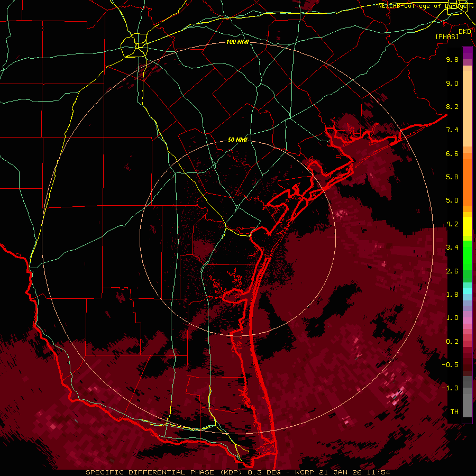476x476 pixels.
Task: Click the 8.2 value on the legend
Action: pos(452,106)
